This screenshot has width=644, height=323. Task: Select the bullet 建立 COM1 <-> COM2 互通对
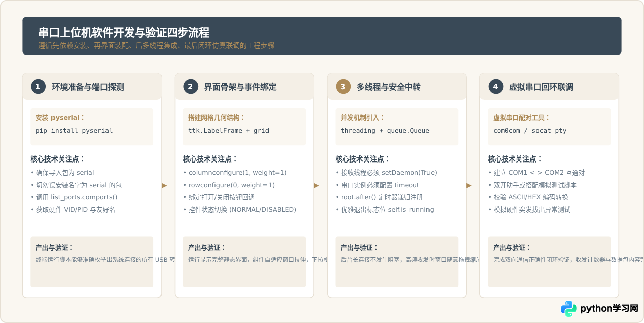click(x=536, y=173)
